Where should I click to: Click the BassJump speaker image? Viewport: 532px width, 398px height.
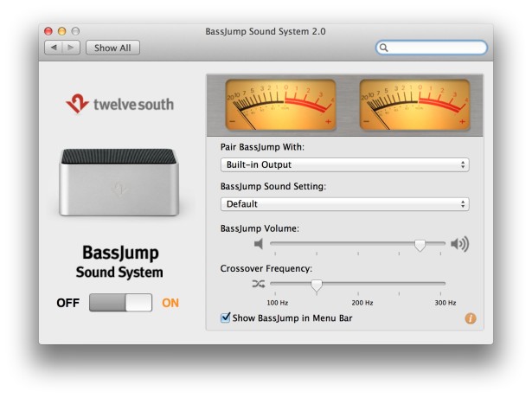click(x=119, y=183)
